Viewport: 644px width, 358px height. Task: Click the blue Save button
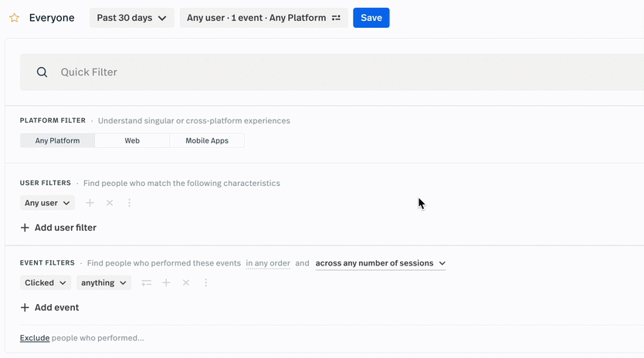tap(371, 18)
